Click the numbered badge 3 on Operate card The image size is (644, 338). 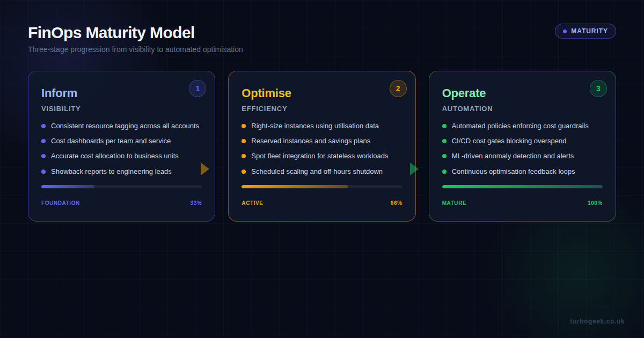(598, 88)
